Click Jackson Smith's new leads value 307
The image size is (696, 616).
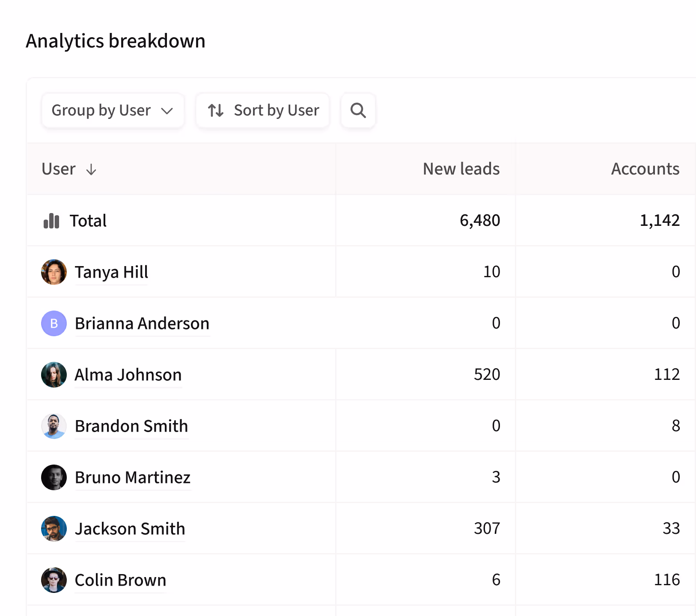pos(487,528)
